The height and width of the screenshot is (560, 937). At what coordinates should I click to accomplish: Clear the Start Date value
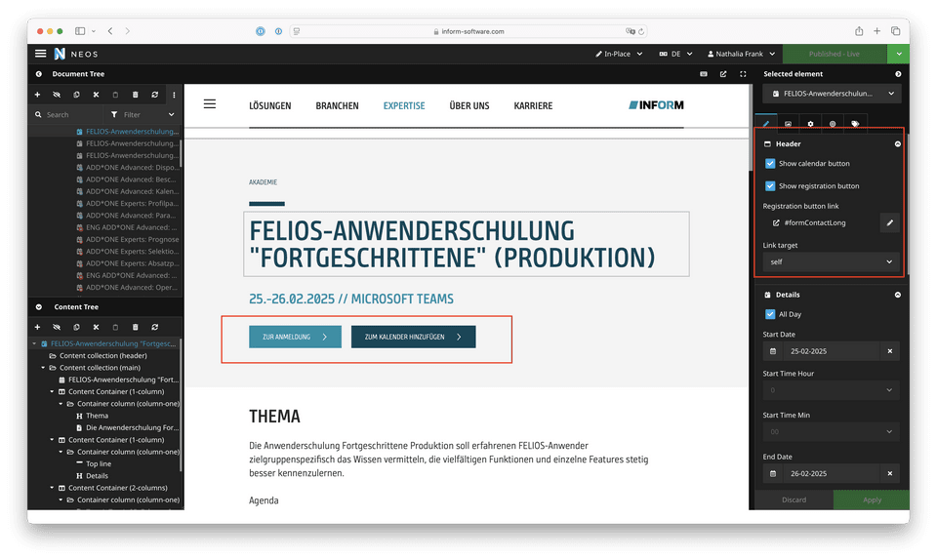click(890, 351)
